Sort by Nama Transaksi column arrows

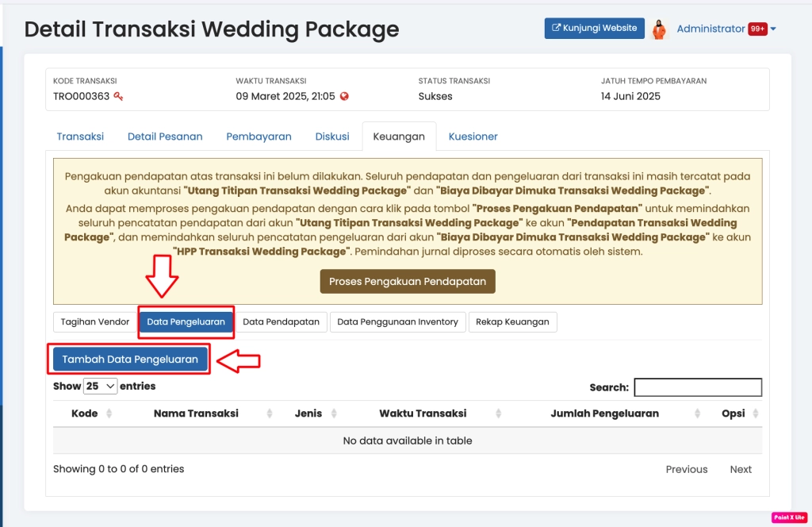[x=270, y=414]
